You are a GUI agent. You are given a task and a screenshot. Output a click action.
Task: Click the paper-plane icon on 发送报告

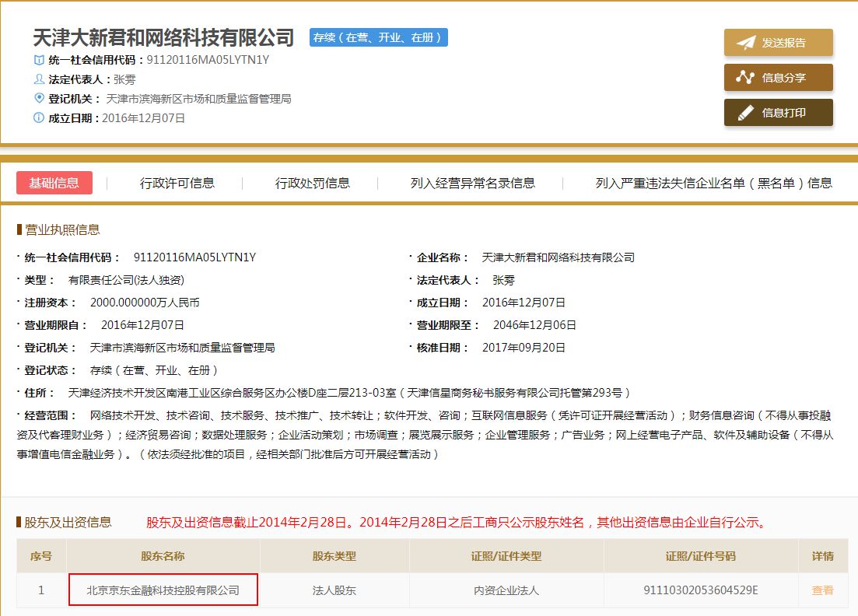coord(746,43)
